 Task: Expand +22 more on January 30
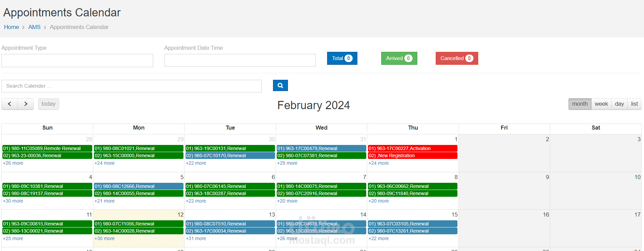[196, 163]
